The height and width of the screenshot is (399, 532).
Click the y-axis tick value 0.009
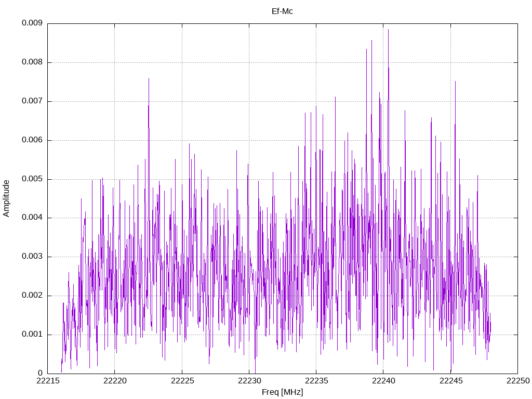[32, 23]
